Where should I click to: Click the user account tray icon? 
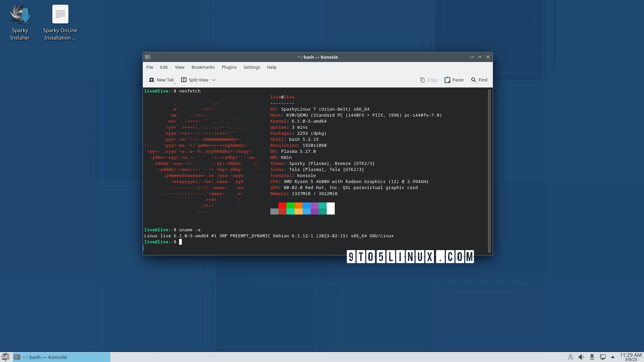pos(570,357)
